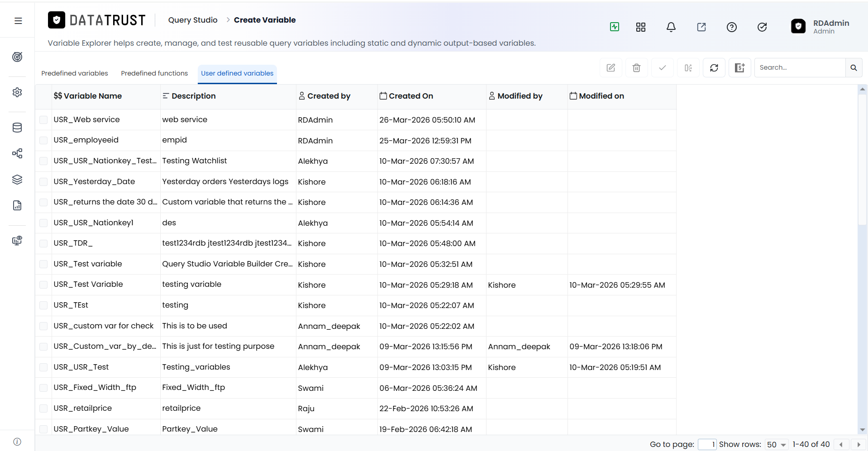Click the column settings toolbar icon
This screenshot has height=451, width=868.
point(688,68)
